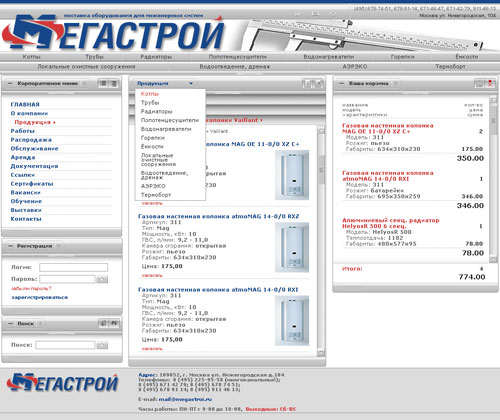
Task: Open Документация in corporate menu
Action: [34, 166]
